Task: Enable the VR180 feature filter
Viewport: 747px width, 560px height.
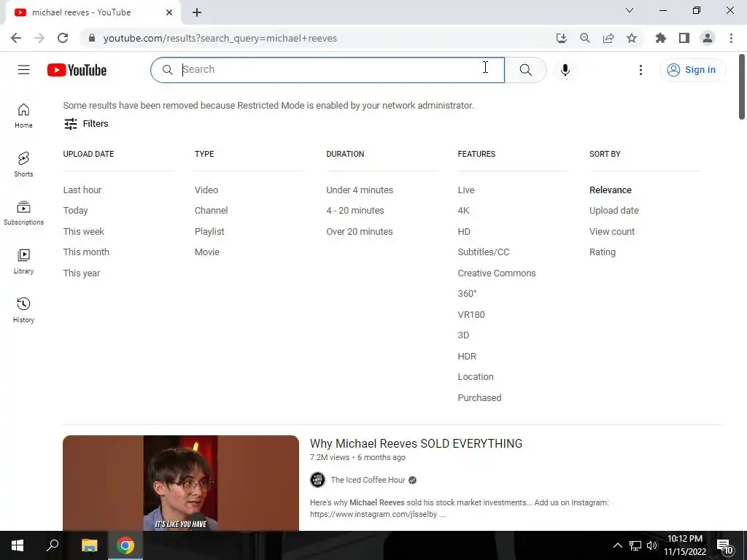Action: [471, 315]
